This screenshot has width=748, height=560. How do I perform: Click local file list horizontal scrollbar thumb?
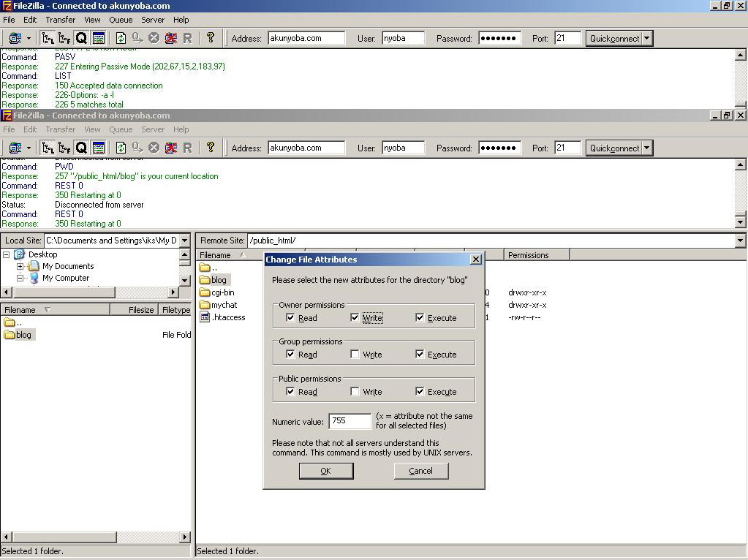(x=64, y=537)
